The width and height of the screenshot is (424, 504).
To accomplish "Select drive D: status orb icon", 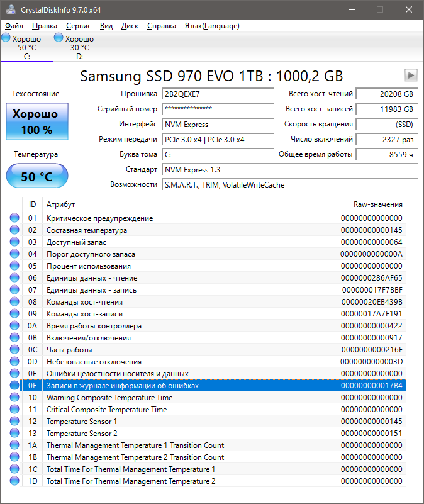I will pyautogui.click(x=59, y=38).
